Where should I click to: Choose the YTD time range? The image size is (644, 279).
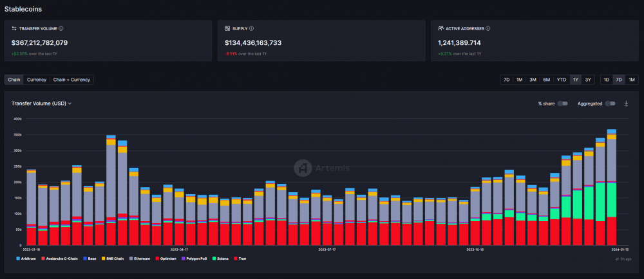pyautogui.click(x=561, y=80)
